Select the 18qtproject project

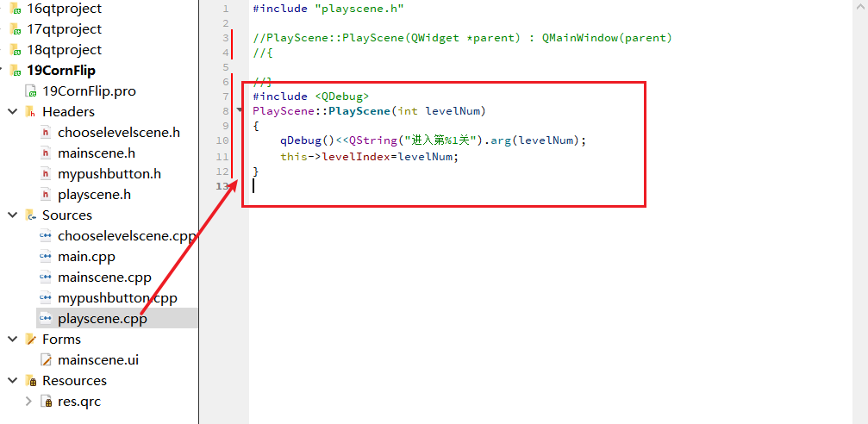[x=64, y=50]
